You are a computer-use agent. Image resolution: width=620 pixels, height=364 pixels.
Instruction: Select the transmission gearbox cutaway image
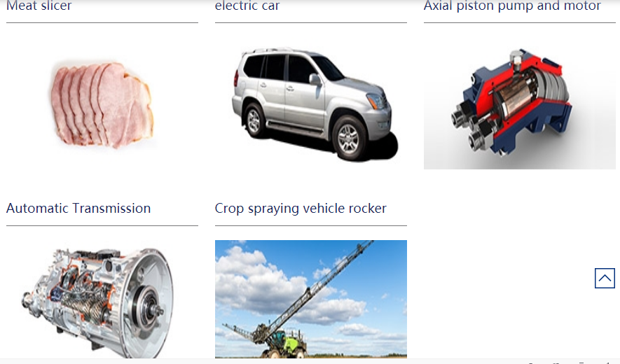point(98,302)
